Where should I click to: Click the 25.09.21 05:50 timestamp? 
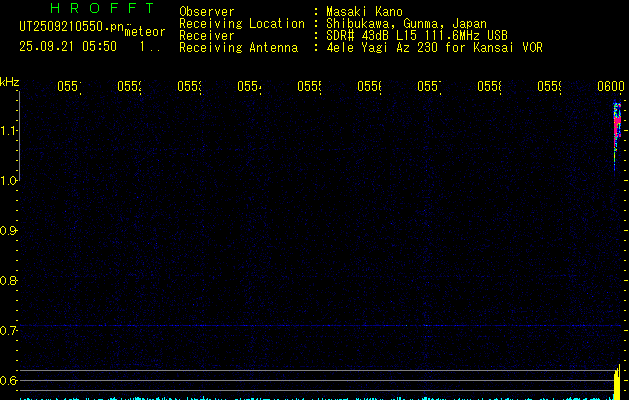coord(67,46)
